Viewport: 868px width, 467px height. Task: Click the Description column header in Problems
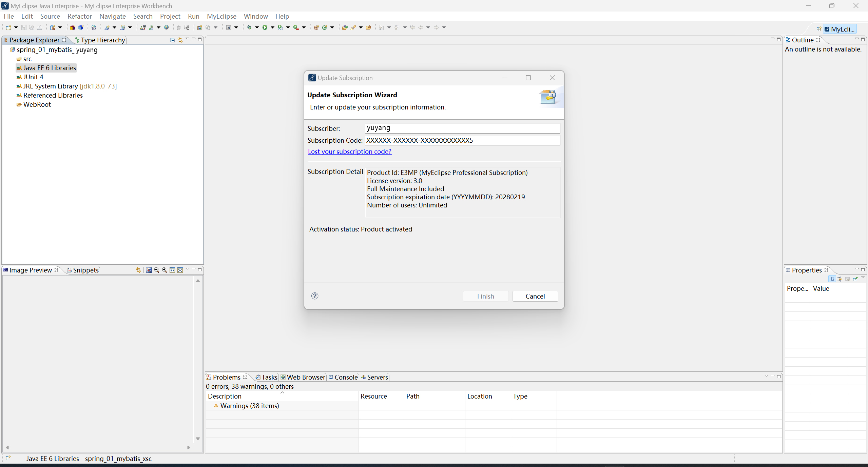tap(282, 396)
